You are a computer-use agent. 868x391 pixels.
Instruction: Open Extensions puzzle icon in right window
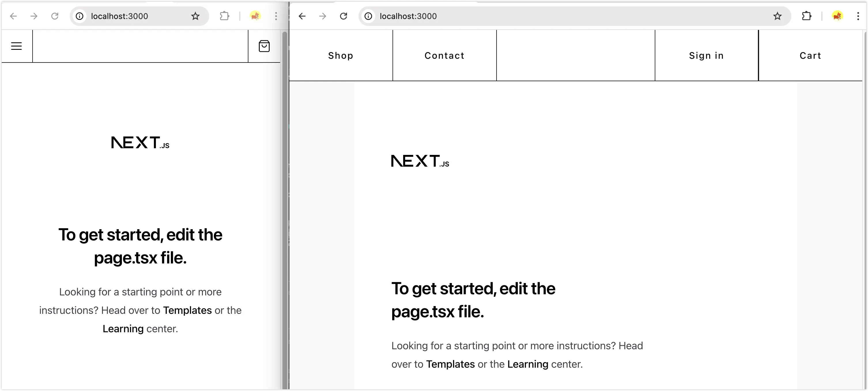807,16
